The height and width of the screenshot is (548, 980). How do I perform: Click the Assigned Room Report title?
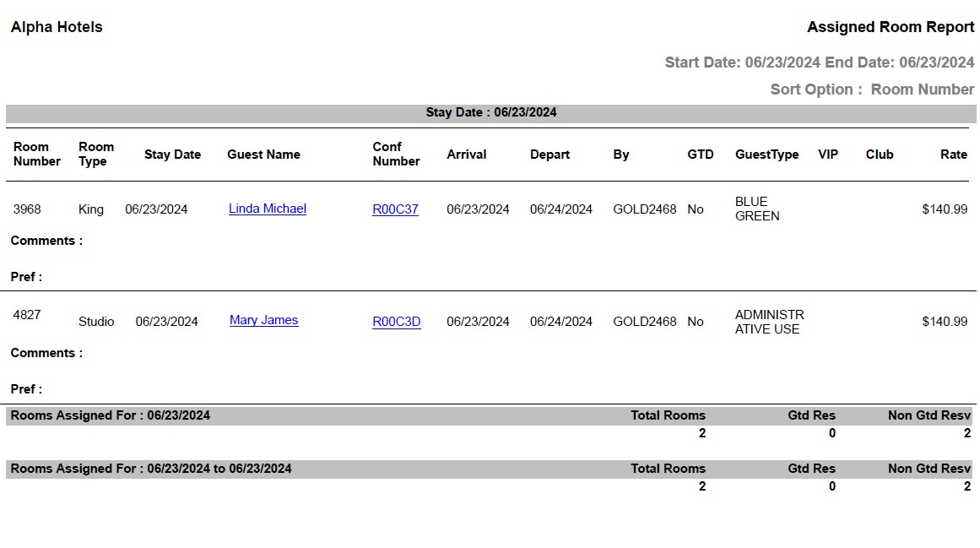pos(890,27)
